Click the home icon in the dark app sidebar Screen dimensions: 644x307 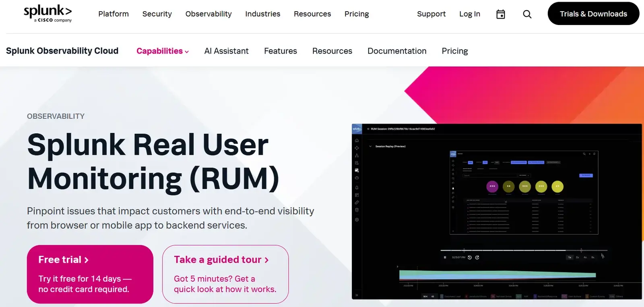(x=357, y=141)
